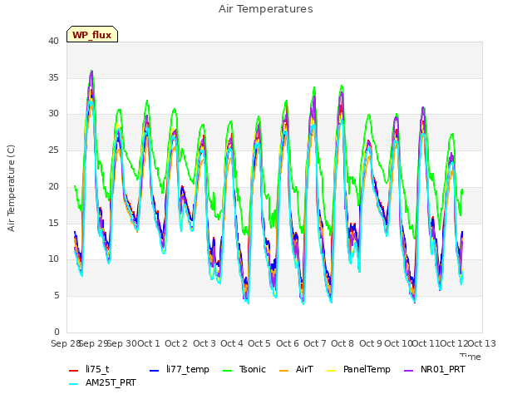Click the Oct 8 x-axis label
This screenshot has width=532, height=399.
[342, 343]
